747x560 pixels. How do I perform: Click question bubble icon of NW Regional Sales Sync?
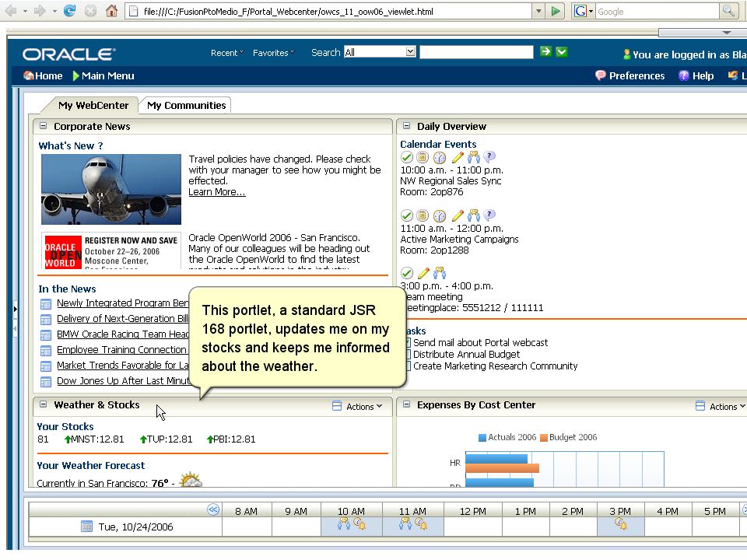click(x=489, y=156)
